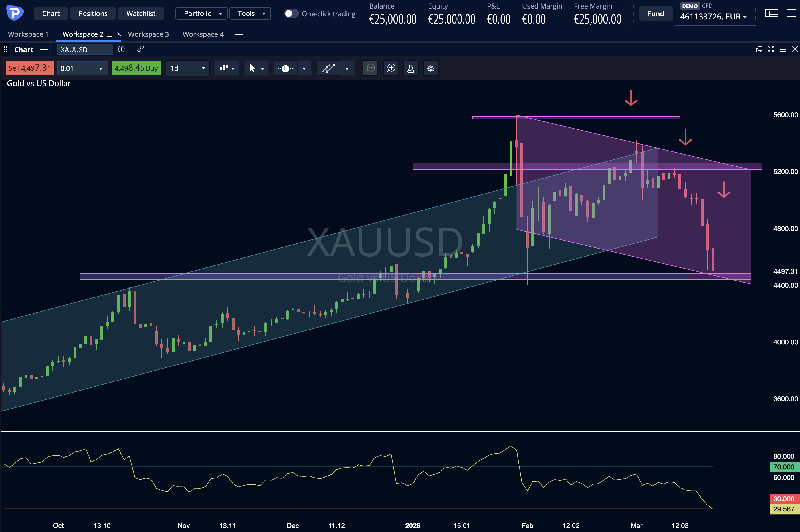
Task: Click the green Buy button
Action: (x=136, y=68)
